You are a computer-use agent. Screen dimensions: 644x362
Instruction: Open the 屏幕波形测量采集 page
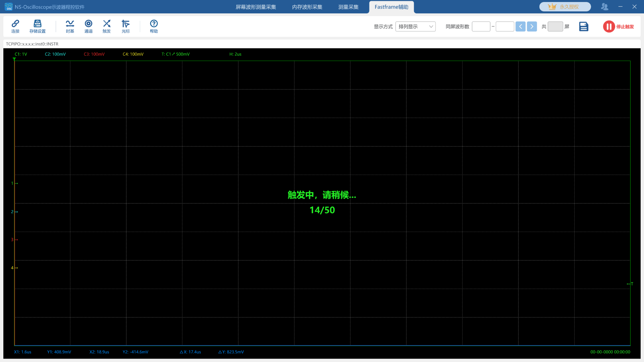256,7
